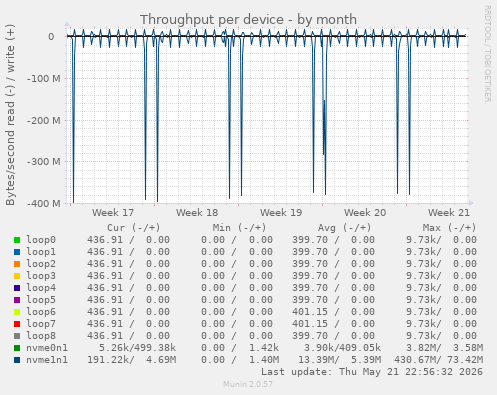This screenshot has width=497, height=395.
Task: Select the nvme0n1 legend label
Action: point(47,348)
